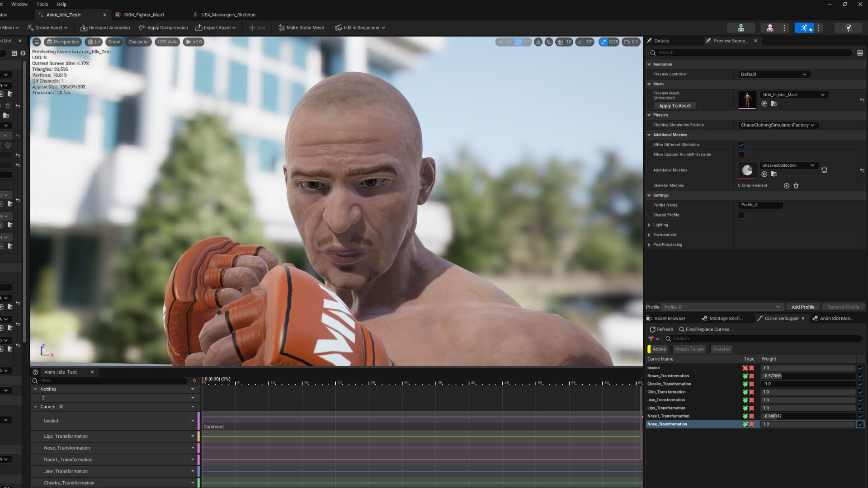Switch to the SKM_Fighter_Man1 tab
The image size is (868, 488).
click(x=144, y=15)
